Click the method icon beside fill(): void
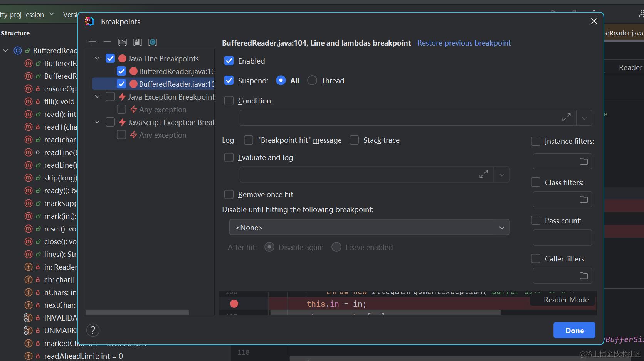The height and width of the screenshot is (361, 644). [29, 101]
